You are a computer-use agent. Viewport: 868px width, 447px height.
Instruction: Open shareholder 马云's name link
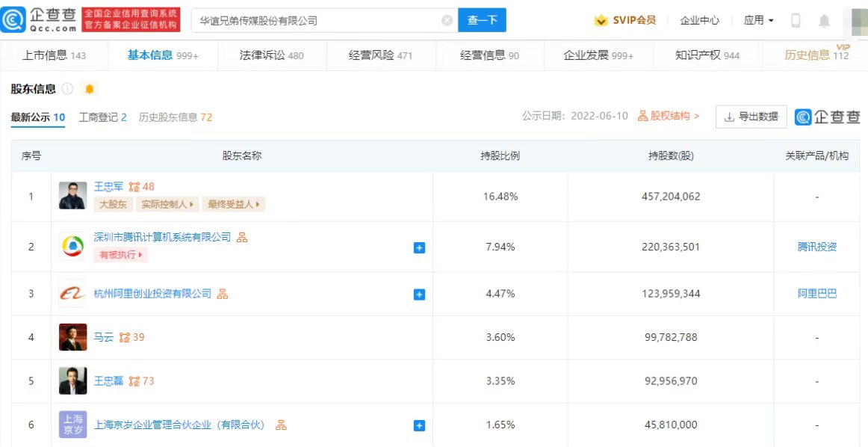tap(104, 337)
